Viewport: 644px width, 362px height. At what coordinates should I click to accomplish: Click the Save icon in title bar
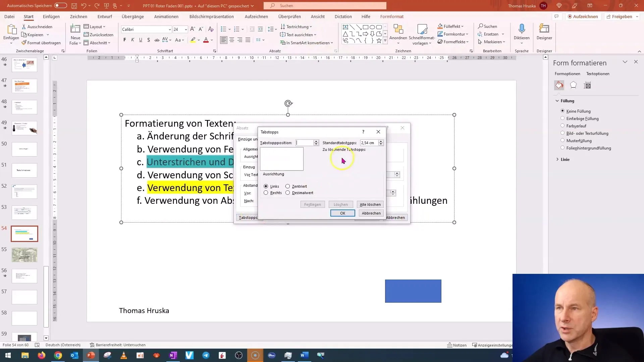click(x=74, y=6)
